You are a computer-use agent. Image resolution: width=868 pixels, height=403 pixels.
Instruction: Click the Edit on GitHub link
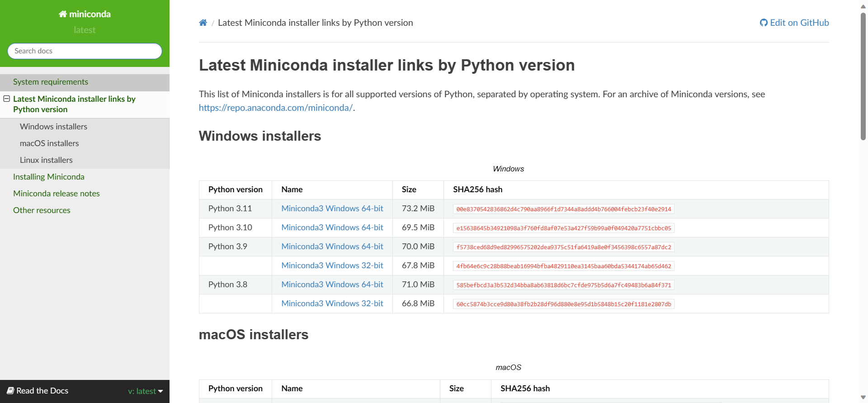794,23
